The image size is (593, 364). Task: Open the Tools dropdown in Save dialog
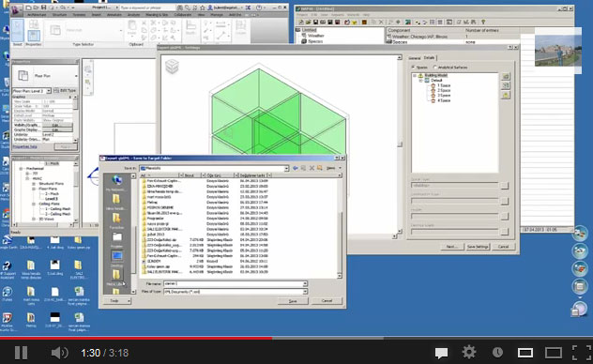(x=117, y=301)
